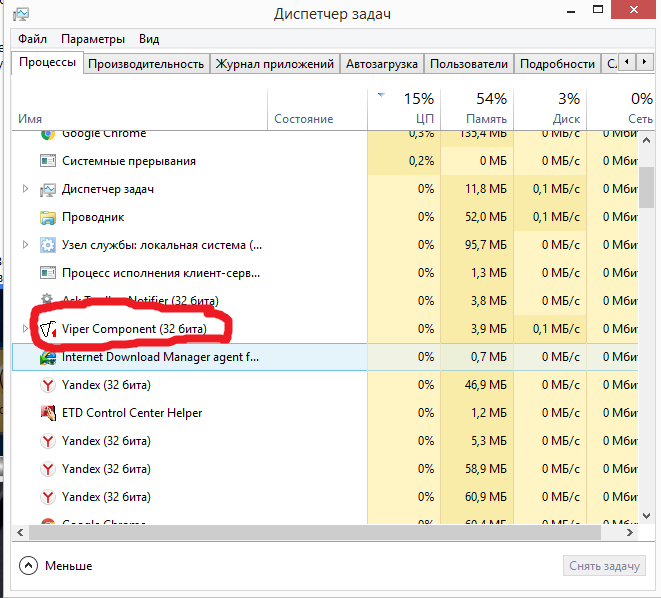The height and width of the screenshot is (598, 661).
Task: Click the 1,2 МБ memory value
Action: pos(489,413)
